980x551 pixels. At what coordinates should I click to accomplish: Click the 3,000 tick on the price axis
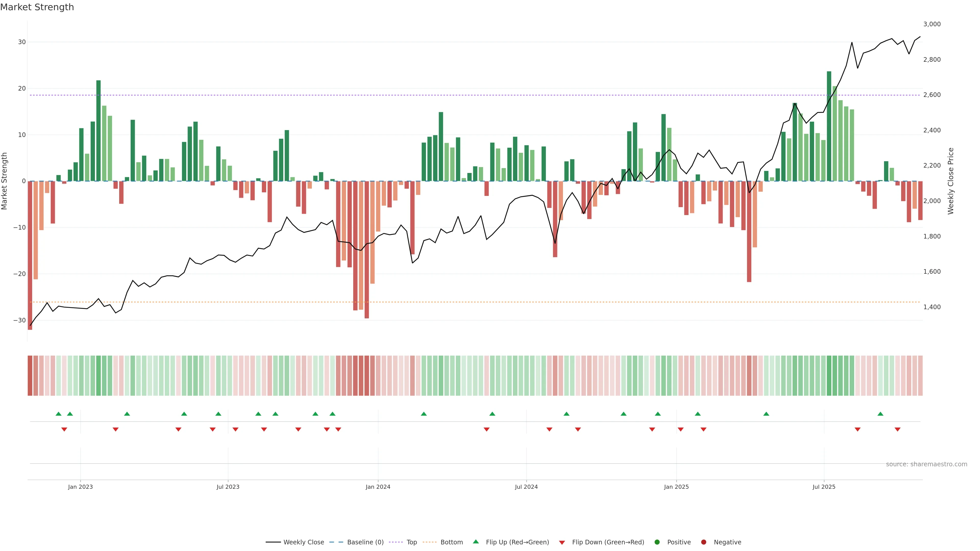pos(932,24)
